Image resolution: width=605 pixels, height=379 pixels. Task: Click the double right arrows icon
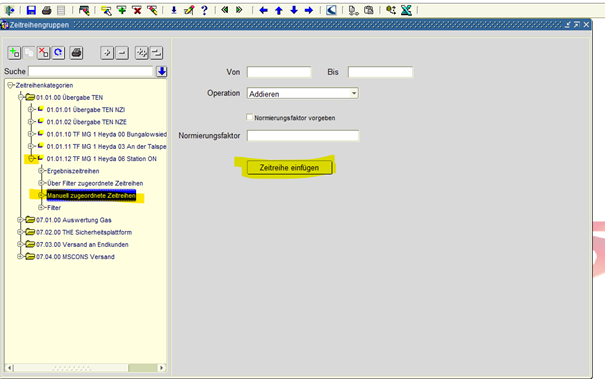[x=239, y=10]
